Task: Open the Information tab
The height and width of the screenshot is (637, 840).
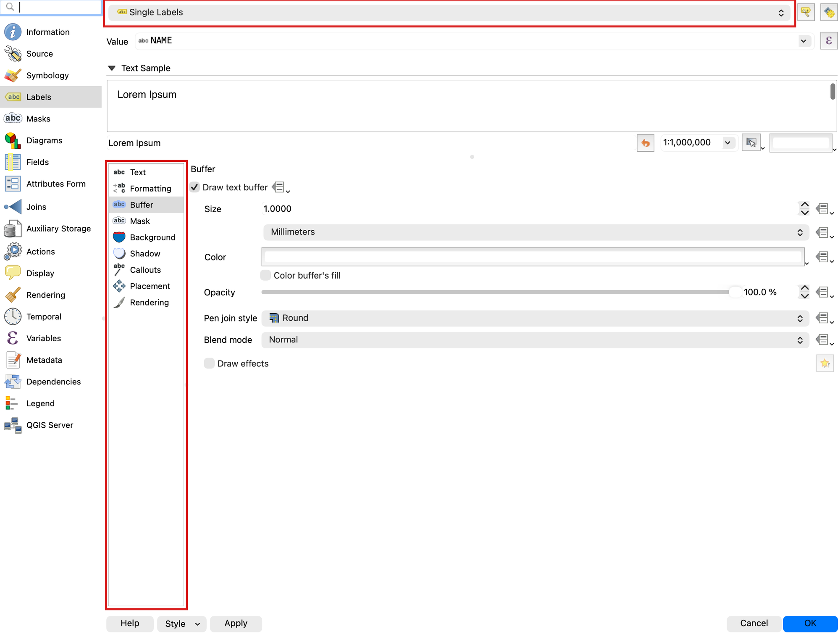Action: point(51,32)
